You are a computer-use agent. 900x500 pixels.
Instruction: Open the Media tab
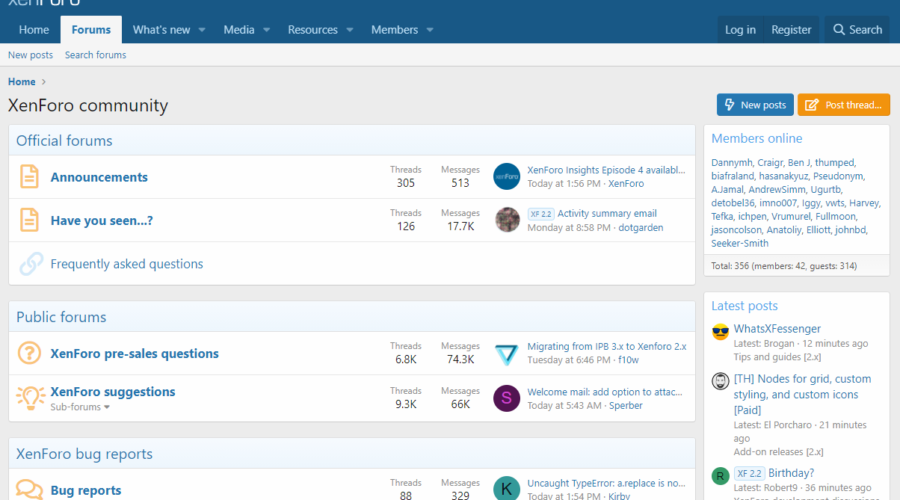click(x=239, y=29)
